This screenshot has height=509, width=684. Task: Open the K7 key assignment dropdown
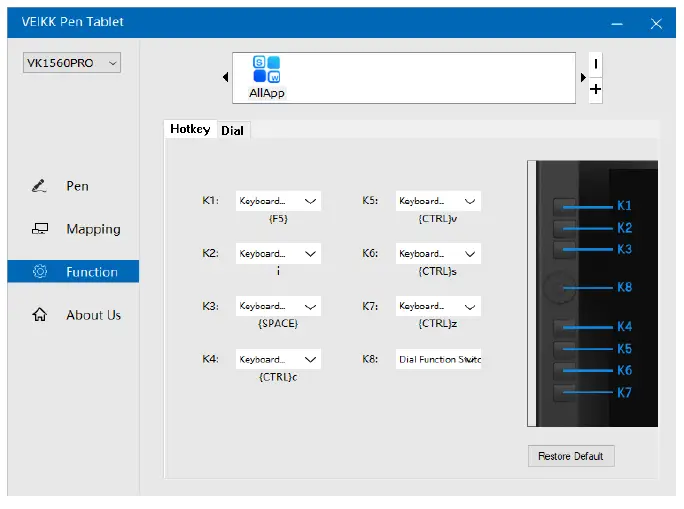(438, 306)
